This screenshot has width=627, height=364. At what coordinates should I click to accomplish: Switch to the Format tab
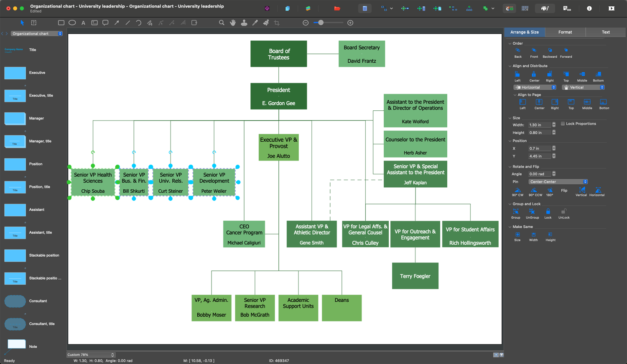tap(565, 32)
